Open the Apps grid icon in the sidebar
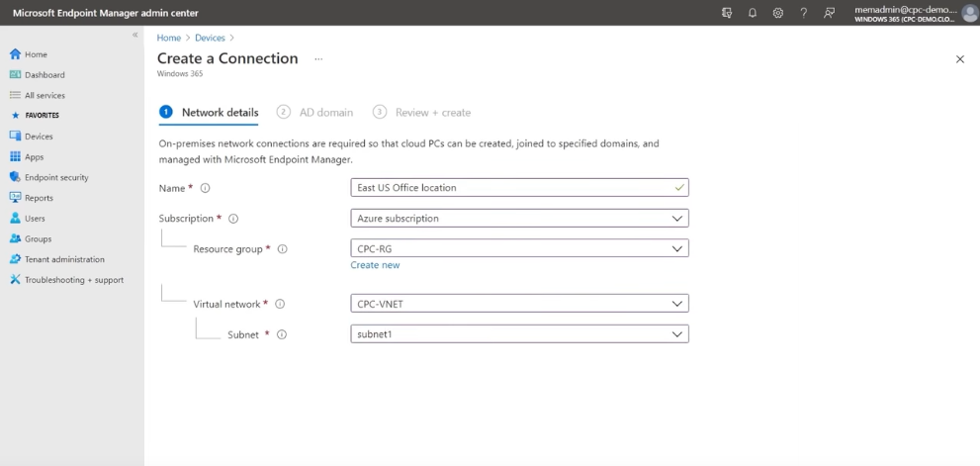 click(x=15, y=156)
